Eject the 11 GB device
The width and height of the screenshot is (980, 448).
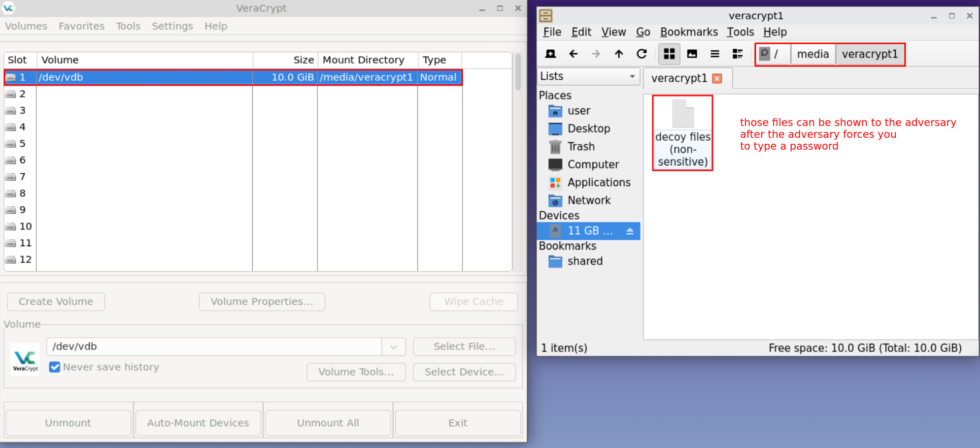(x=630, y=231)
